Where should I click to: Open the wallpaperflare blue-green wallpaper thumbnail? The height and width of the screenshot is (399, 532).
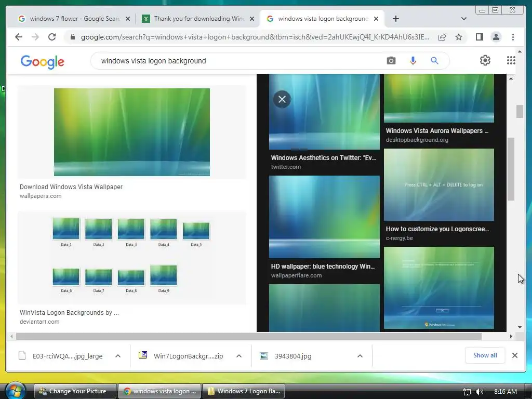pos(324,217)
